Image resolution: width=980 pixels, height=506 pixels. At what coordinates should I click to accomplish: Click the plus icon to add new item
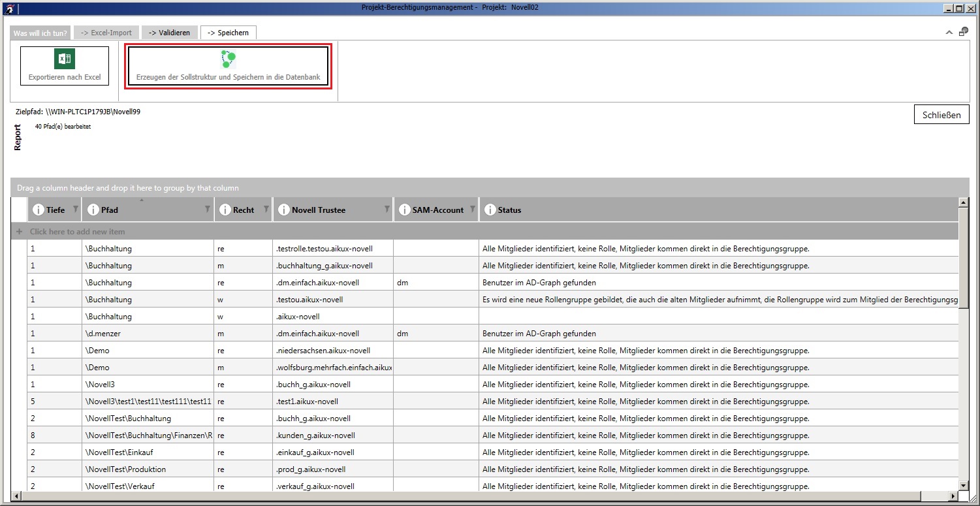(x=19, y=232)
